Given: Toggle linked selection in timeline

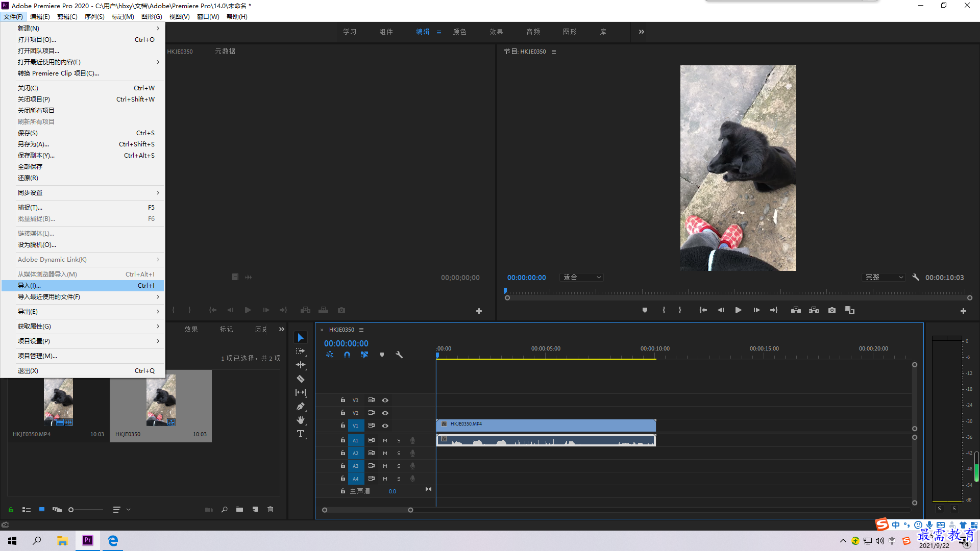Looking at the screenshot, I should [364, 355].
